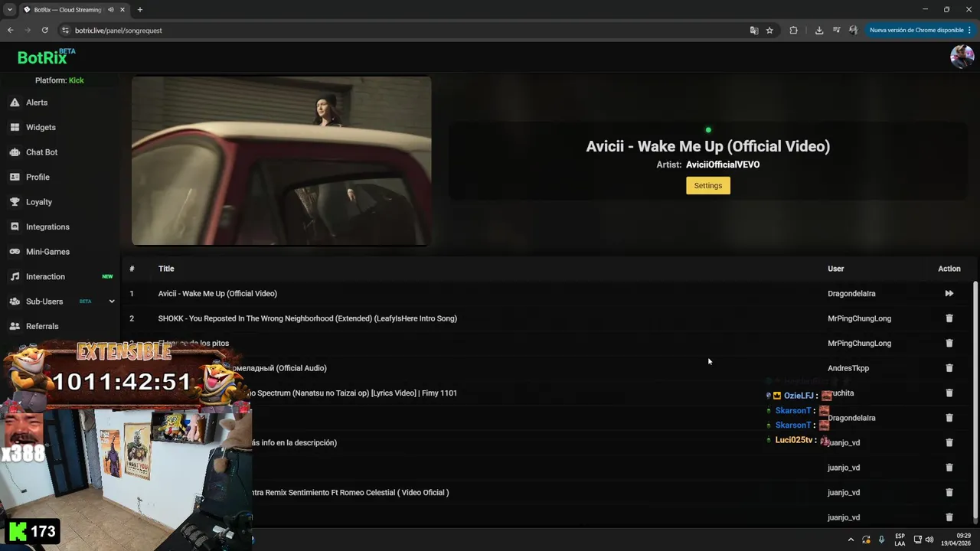
Task: Open Chrome downloads
Action: click(819, 31)
